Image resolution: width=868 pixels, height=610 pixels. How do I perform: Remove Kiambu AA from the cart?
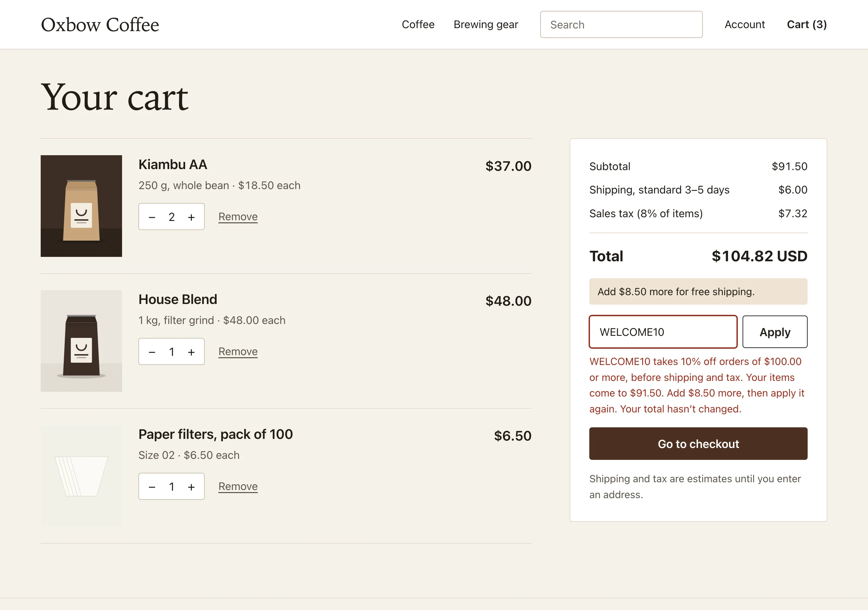(238, 217)
